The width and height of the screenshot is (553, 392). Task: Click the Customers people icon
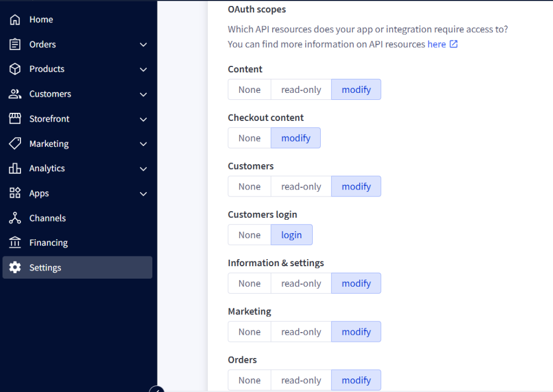tap(15, 94)
